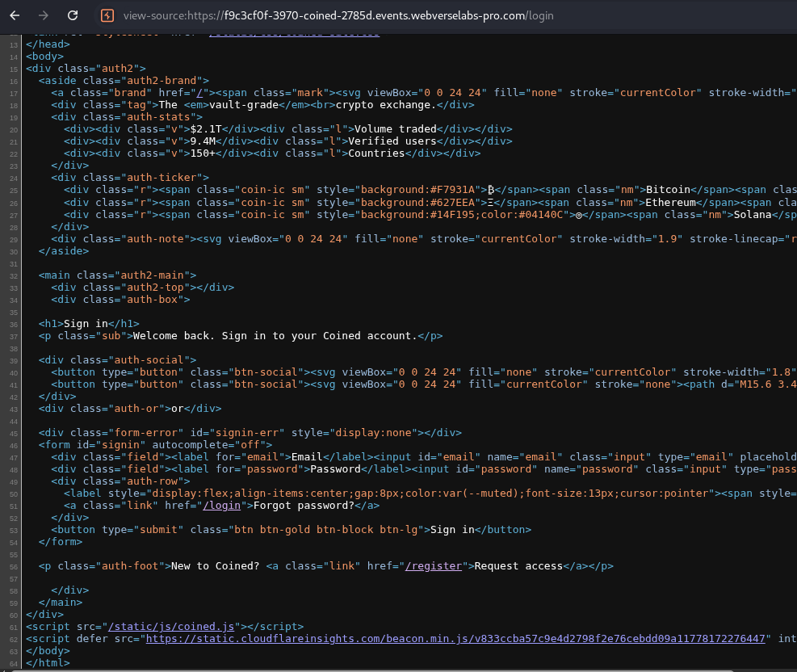Open the site security shield icon
This screenshot has width=797, height=672.
107,16
